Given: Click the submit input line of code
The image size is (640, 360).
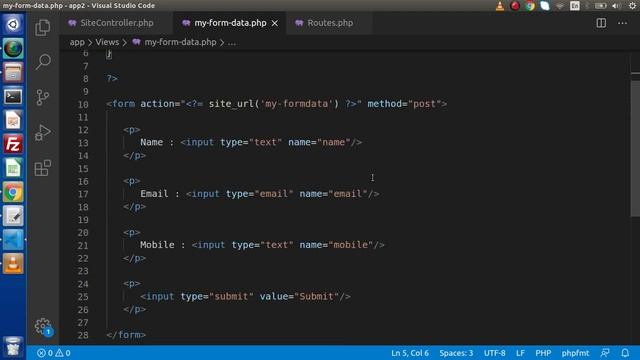Looking at the screenshot, I should [x=245, y=296].
